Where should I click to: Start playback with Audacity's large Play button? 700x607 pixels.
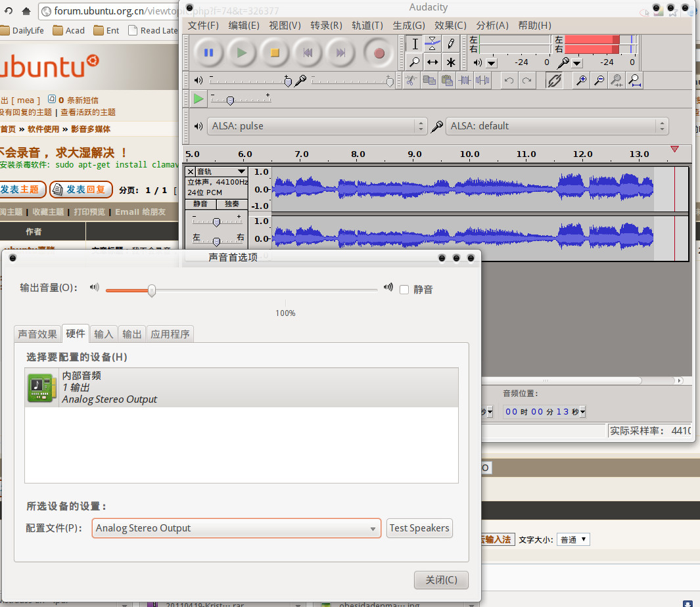pos(241,53)
